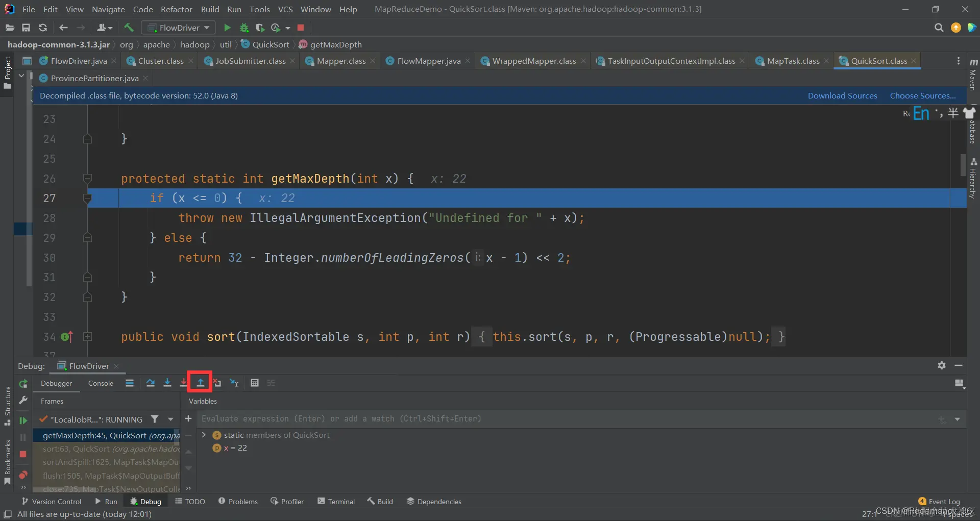Click the Open file toolbar icon
980x521 pixels.
pos(10,28)
